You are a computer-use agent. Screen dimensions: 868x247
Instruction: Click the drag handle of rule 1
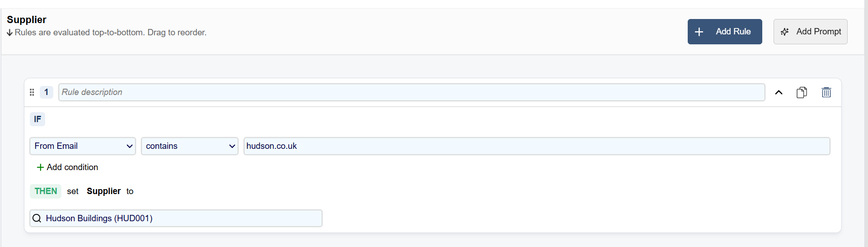click(x=32, y=92)
